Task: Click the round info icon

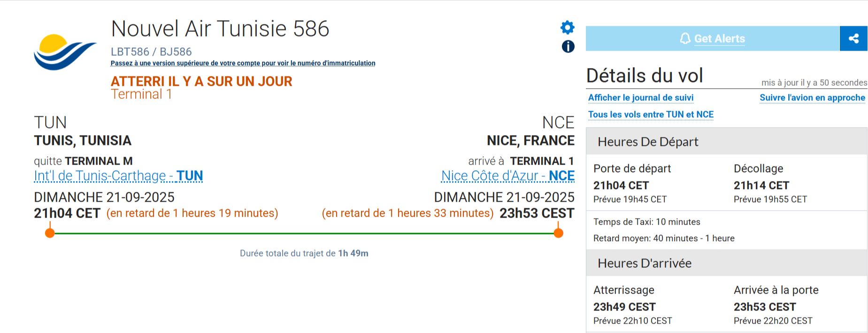Action: pyautogui.click(x=568, y=46)
